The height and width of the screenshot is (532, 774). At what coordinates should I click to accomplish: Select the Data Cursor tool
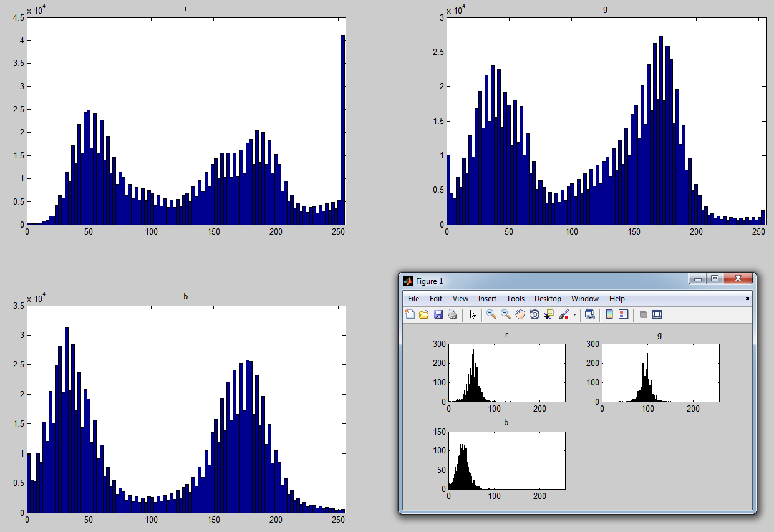click(x=549, y=315)
